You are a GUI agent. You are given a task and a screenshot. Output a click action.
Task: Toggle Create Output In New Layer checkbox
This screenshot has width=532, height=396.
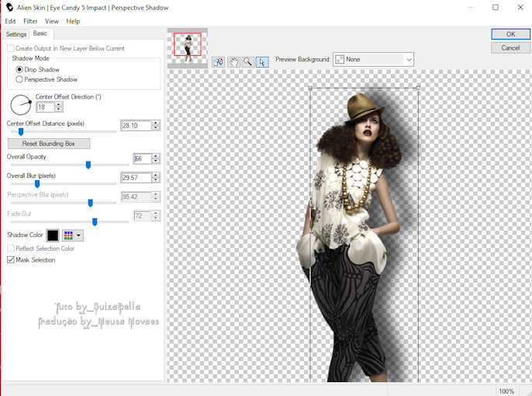point(11,48)
